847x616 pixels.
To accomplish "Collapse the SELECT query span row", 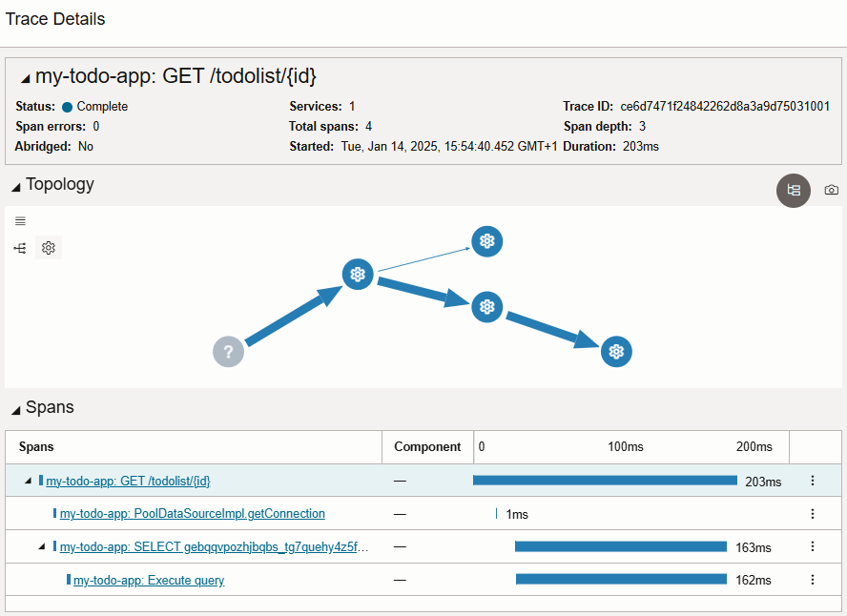I will point(43,546).
